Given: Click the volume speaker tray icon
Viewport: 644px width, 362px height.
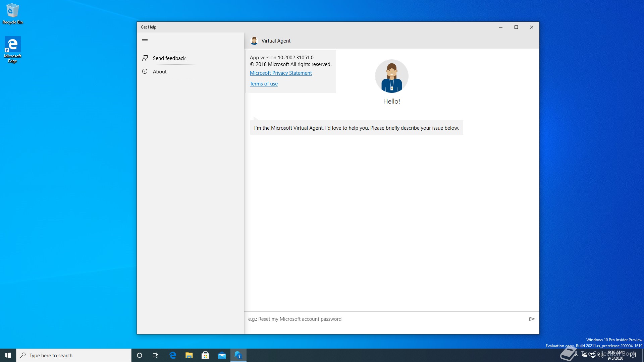Looking at the screenshot, I should tap(601, 355).
